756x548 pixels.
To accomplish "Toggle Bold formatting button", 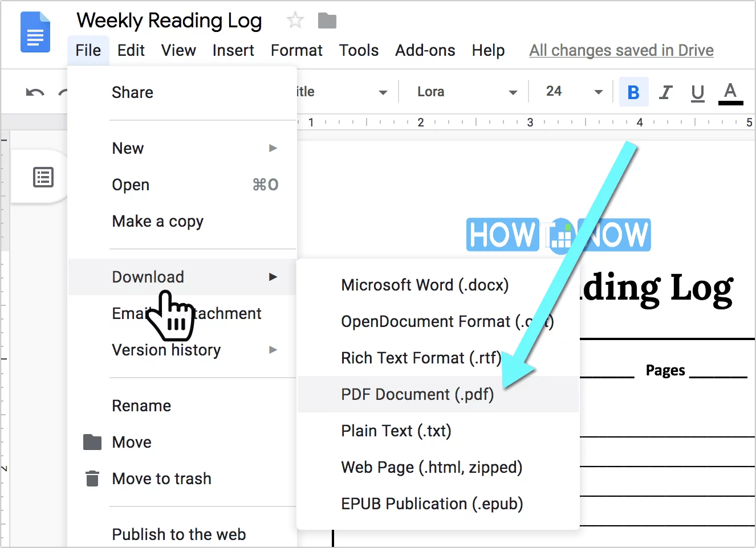I will point(633,92).
